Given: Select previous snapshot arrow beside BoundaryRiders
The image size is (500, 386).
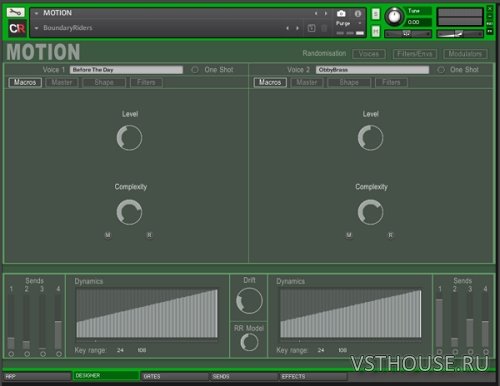Looking at the screenshot, I should (287, 28).
